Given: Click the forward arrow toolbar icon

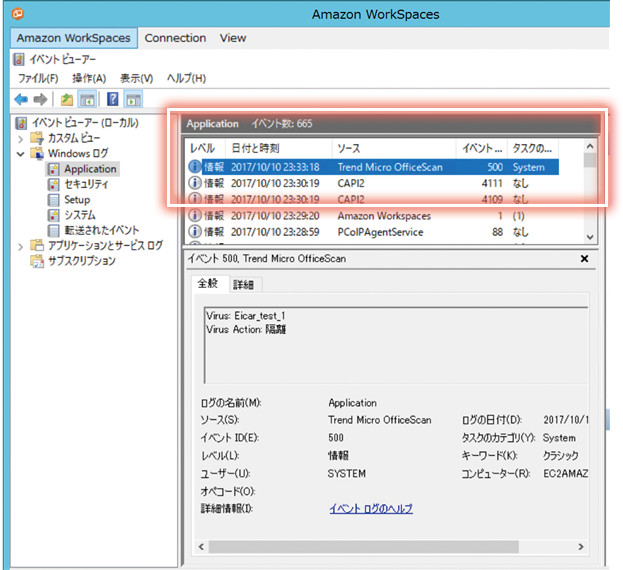Looking at the screenshot, I should coord(40,99).
